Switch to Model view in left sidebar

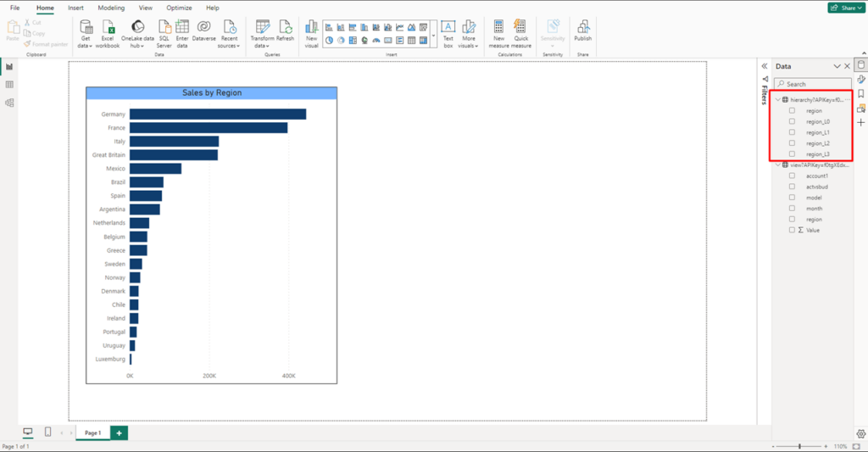[x=9, y=103]
